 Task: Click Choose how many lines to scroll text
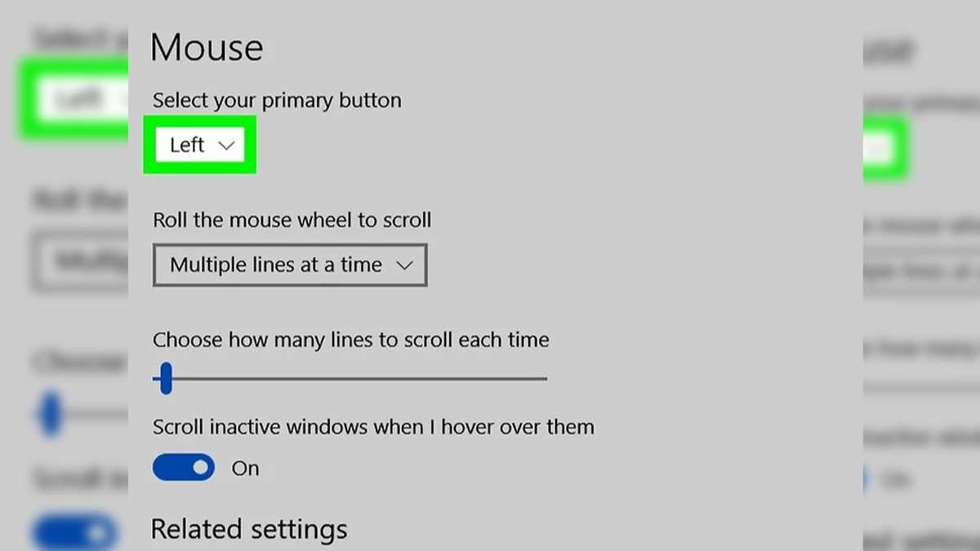[x=351, y=340]
